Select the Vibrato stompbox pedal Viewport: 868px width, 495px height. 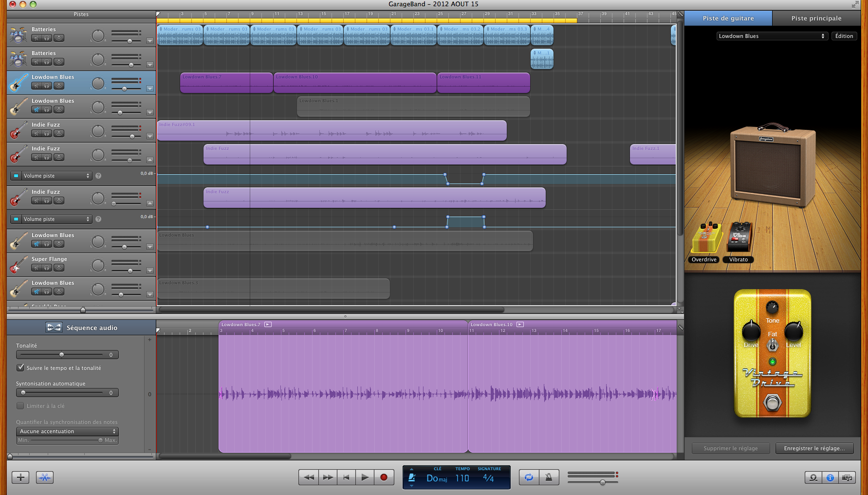(x=739, y=238)
